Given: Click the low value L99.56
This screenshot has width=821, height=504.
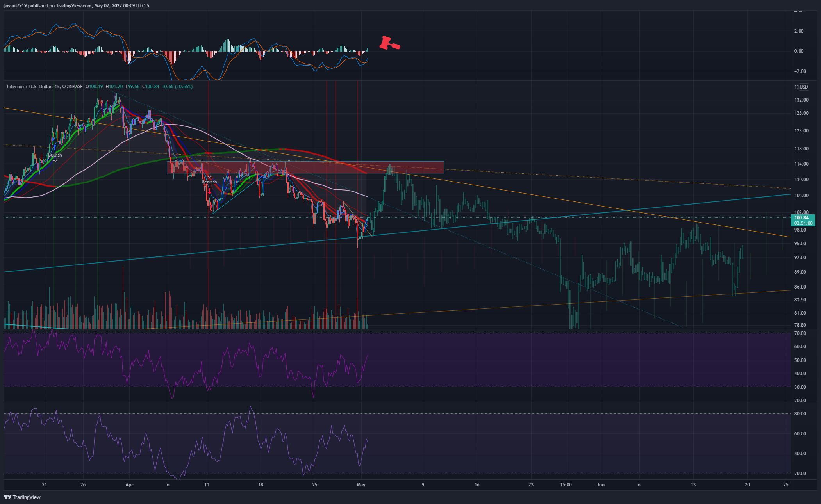Looking at the screenshot, I should coord(132,87).
